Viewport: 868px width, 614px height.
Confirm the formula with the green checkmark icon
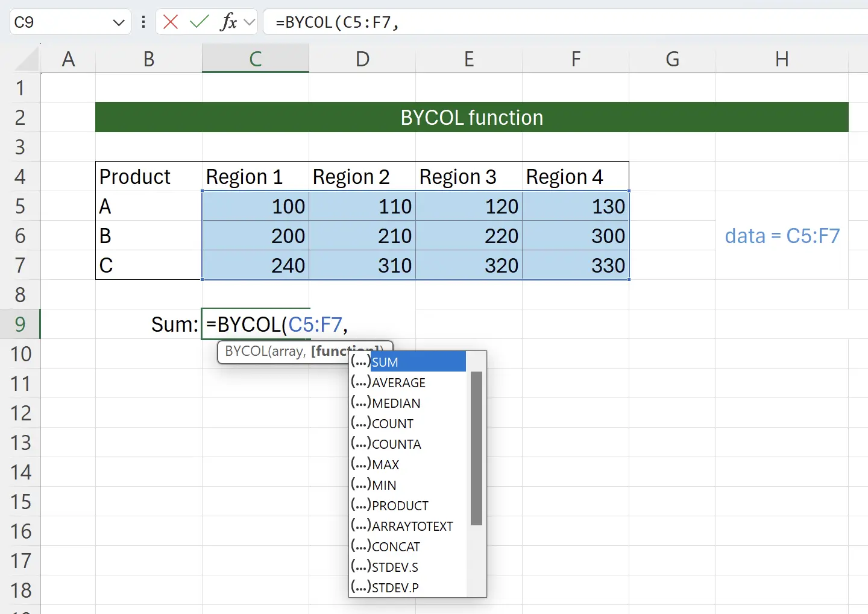[199, 22]
